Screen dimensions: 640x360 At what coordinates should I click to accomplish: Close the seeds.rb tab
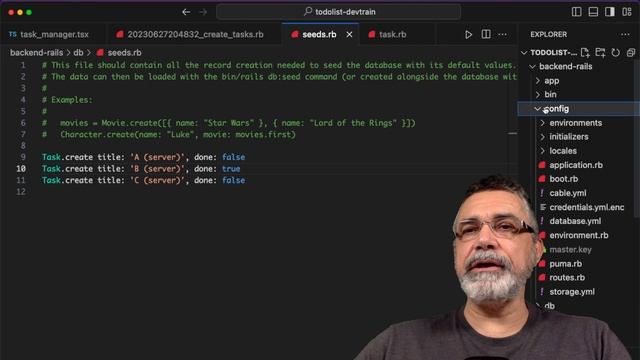click(349, 35)
